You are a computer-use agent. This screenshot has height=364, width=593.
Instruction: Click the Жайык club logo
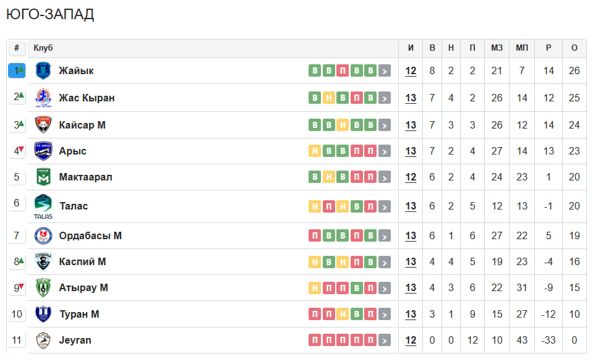coord(43,70)
